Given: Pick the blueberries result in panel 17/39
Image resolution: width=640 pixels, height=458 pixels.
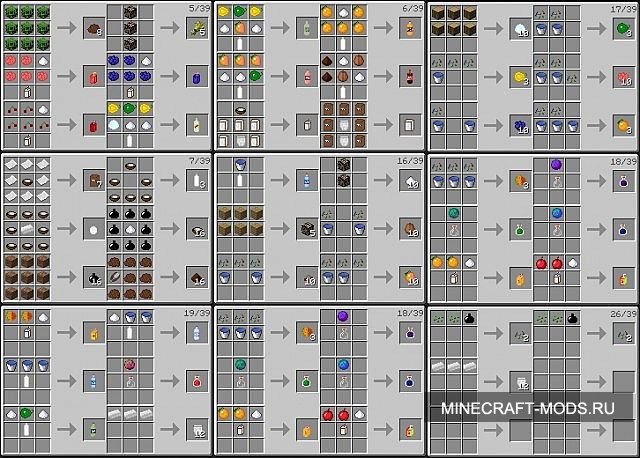Looking at the screenshot, I should [x=520, y=125].
